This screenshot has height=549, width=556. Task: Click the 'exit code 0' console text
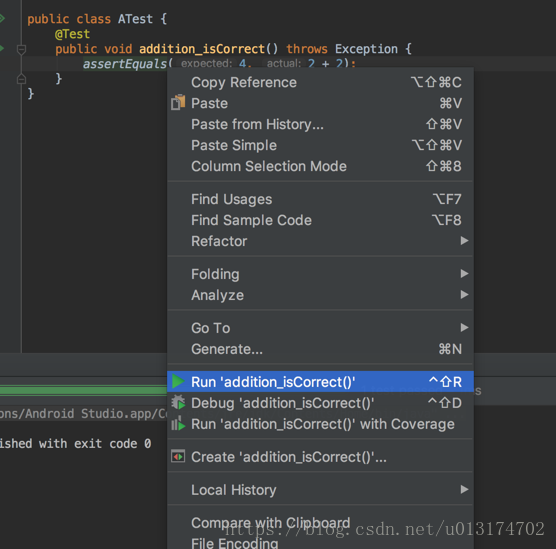click(112, 443)
